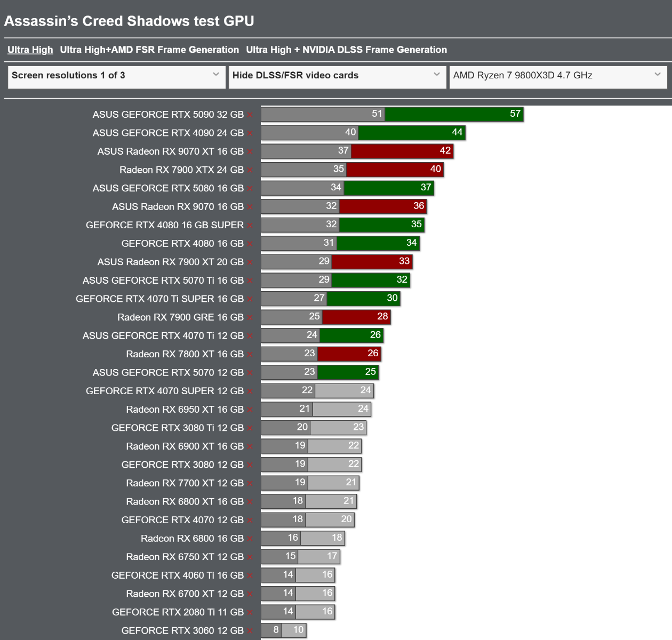Click the red 40 fps bar for RX 7900 XTX
The height and width of the screenshot is (640, 672).
395,170
